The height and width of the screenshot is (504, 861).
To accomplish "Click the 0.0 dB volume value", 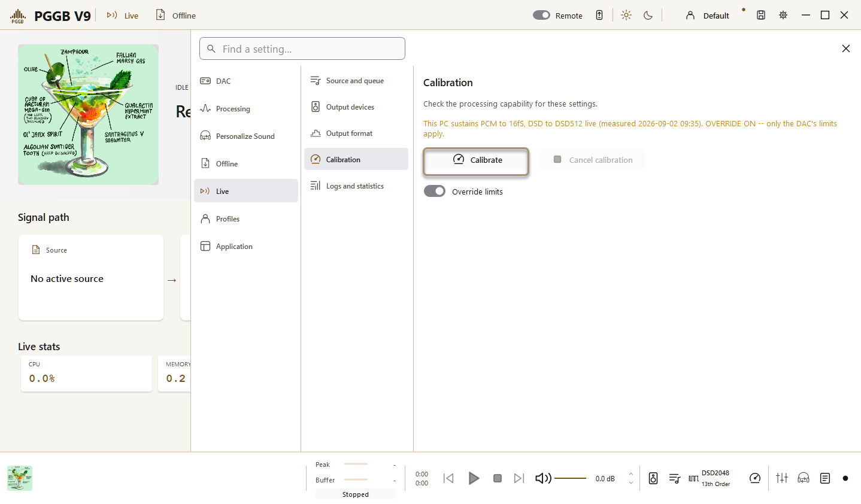I will coord(605,478).
